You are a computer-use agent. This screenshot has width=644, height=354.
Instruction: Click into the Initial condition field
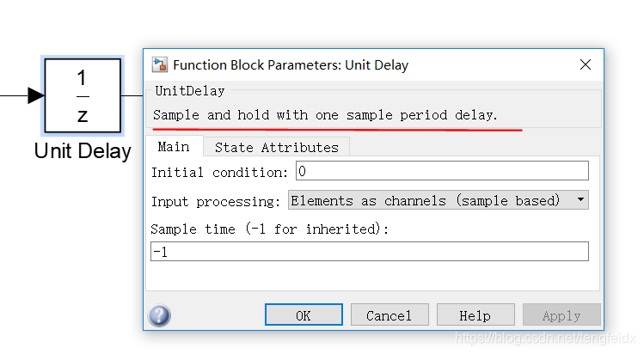442,171
